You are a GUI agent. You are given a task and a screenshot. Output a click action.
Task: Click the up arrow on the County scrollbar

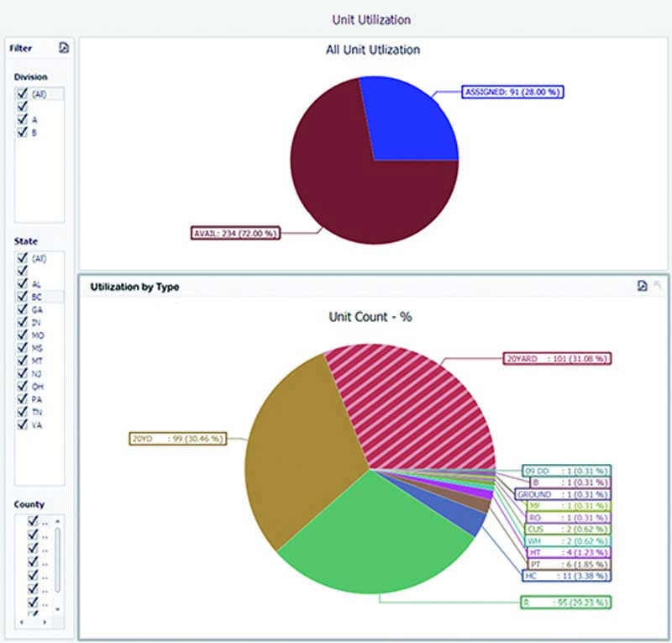click(x=57, y=519)
